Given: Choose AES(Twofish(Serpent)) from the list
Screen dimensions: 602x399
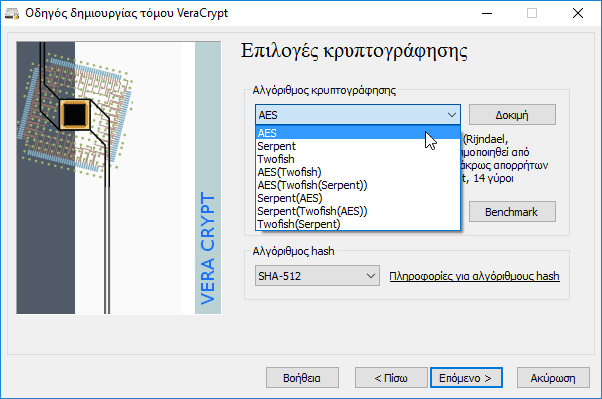Looking at the screenshot, I should [357, 185].
